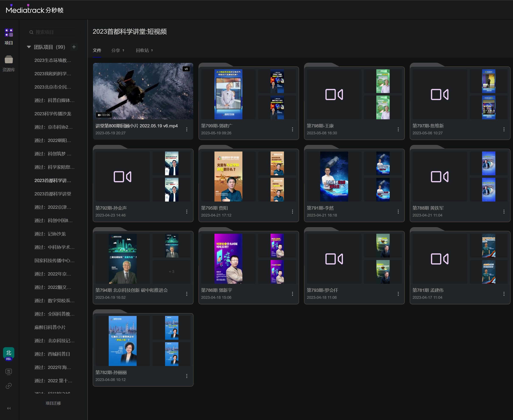The width and height of the screenshot is (513, 420).
Task: Open more menu for 讲堂第800期回顾小片 video
Action: click(x=187, y=129)
